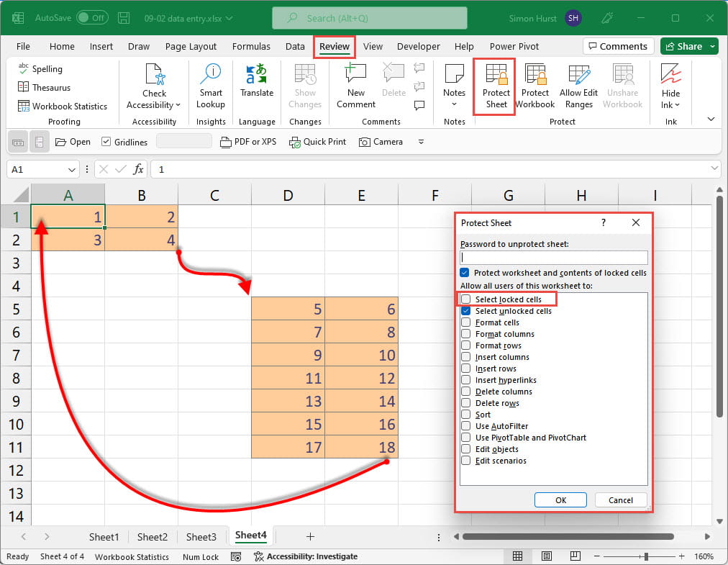Tick the Format cells checkbox
Viewport: 728px width, 565px height.
(466, 322)
